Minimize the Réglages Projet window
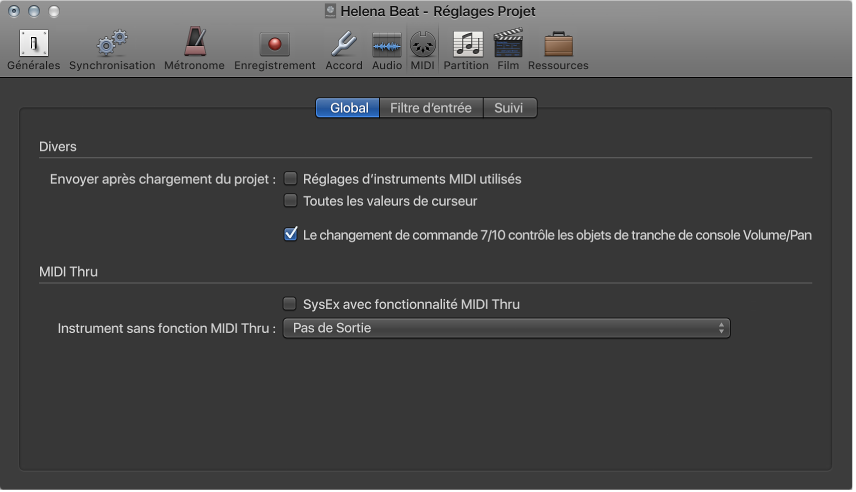Image resolution: width=856 pixels, height=492 pixels. click(34, 11)
